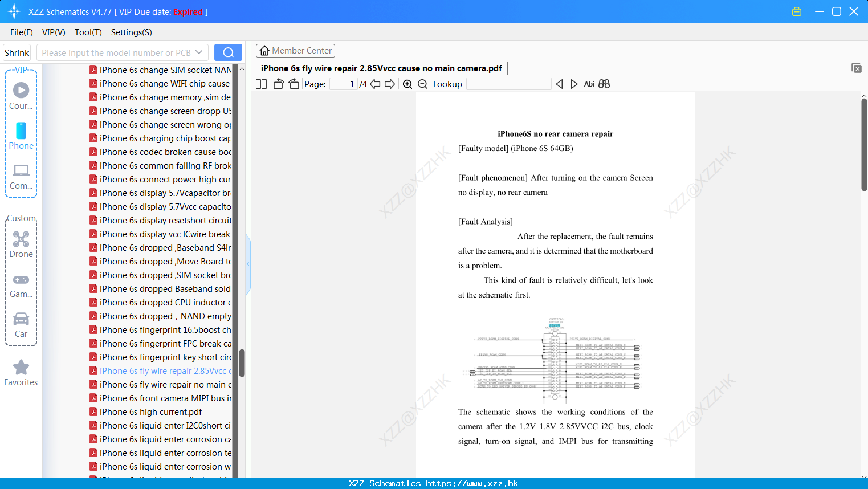
Task: Open iPhone 6s fingerprint 16.5boost file
Action: tap(160, 330)
